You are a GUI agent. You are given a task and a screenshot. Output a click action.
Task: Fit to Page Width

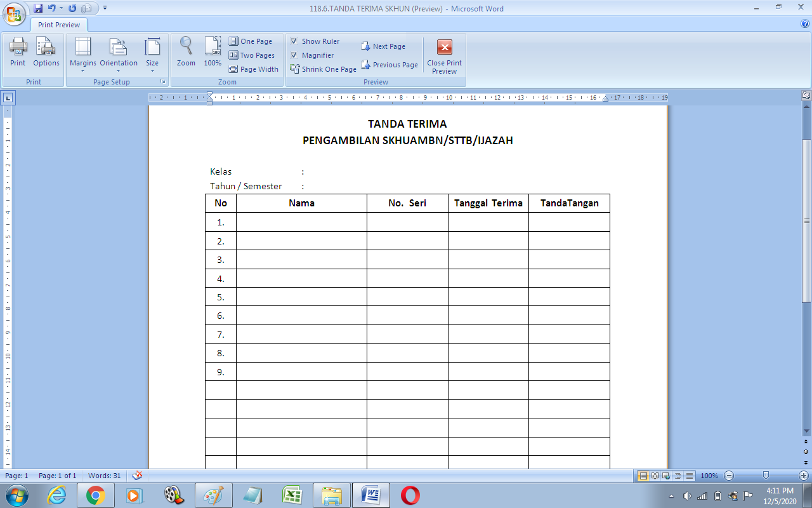tap(254, 69)
